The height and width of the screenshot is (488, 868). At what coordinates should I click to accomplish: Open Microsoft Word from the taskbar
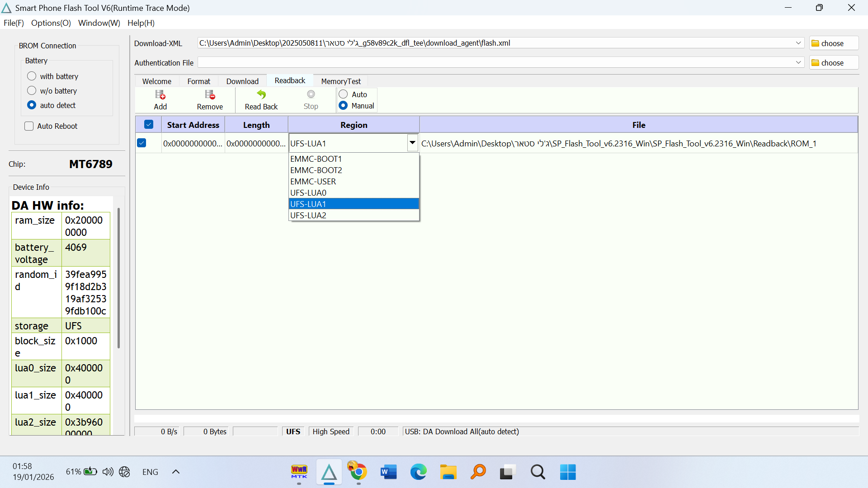click(x=388, y=472)
